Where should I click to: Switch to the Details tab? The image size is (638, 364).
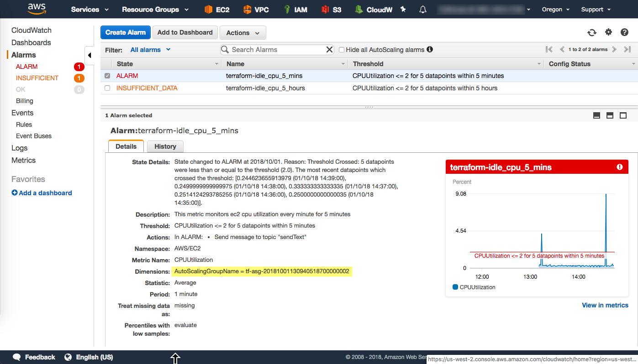point(126,146)
